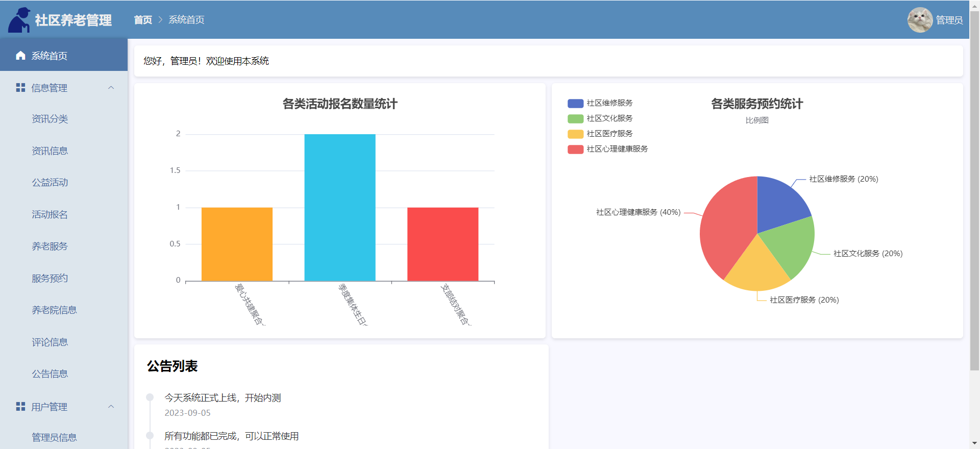
Task: Click the breadcrumb separator arrow after 首页
Action: [x=160, y=20]
